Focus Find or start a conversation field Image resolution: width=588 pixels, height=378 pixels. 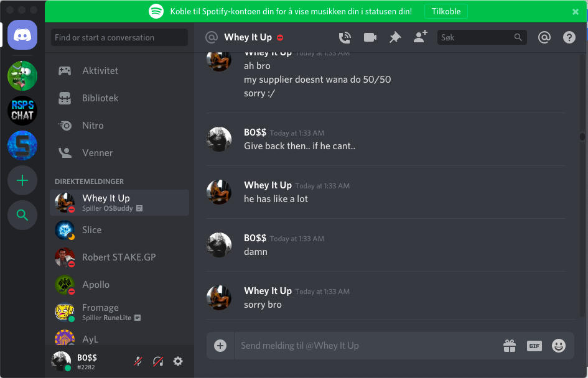119,37
